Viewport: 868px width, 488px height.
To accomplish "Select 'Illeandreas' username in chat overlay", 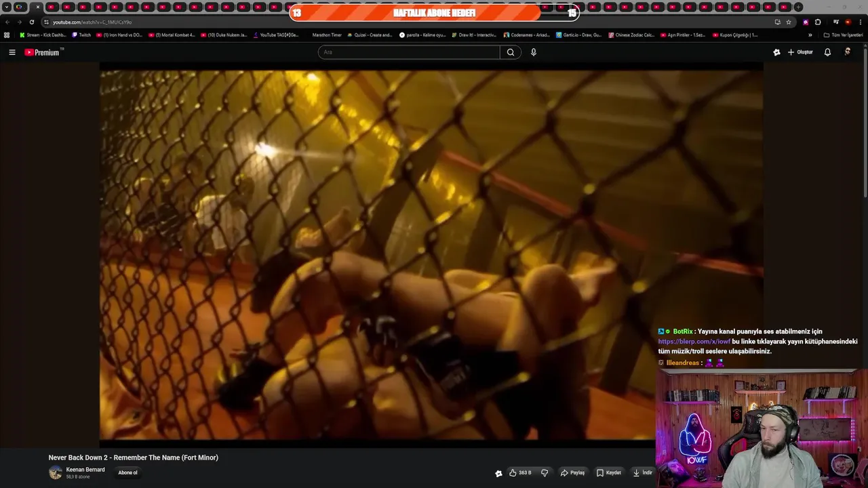I will tap(682, 363).
